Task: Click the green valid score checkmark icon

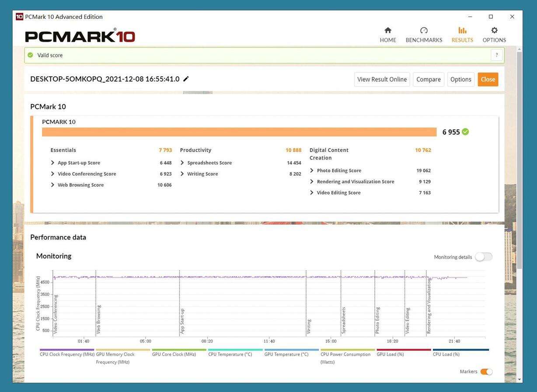Action: 30,55
